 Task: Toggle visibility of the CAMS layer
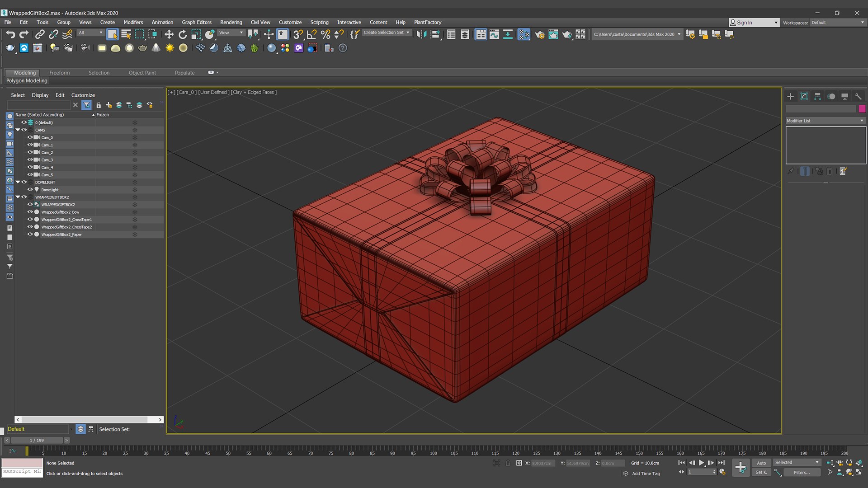pyautogui.click(x=24, y=130)
